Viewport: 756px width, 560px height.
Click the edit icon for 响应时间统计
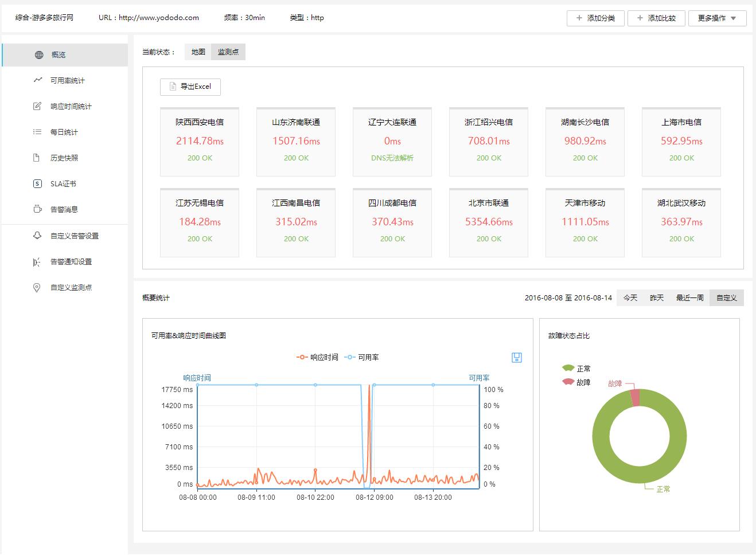point(37,106)
